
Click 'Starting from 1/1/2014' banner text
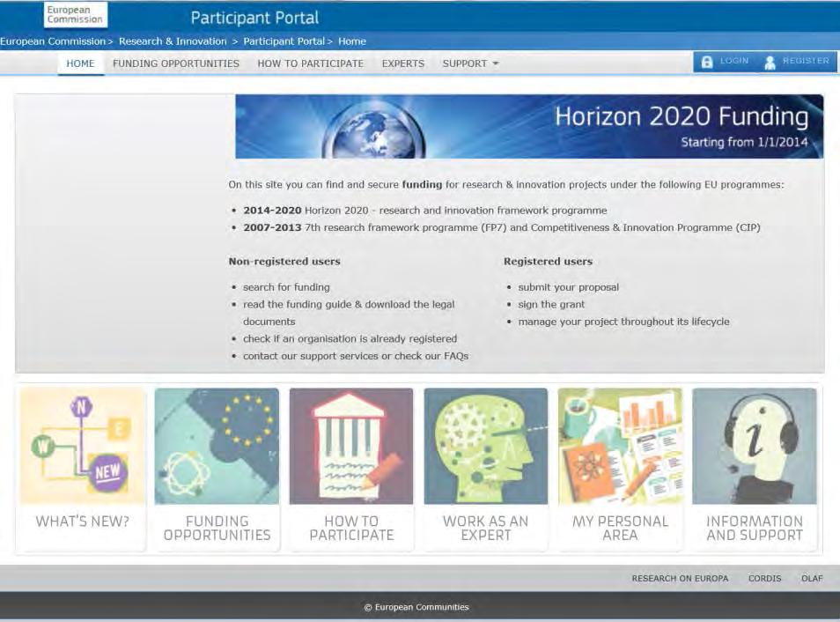pyautogui.click(x=744, y=142)
